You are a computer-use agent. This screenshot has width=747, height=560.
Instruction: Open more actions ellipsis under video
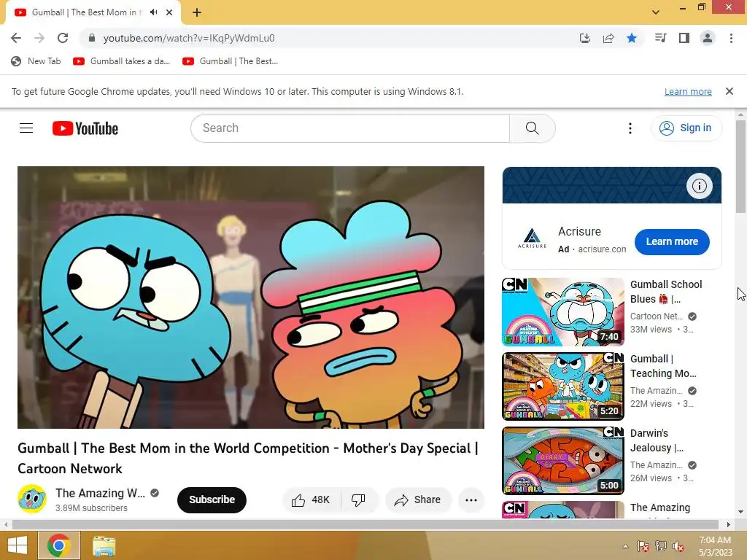(x=471, y=499)
